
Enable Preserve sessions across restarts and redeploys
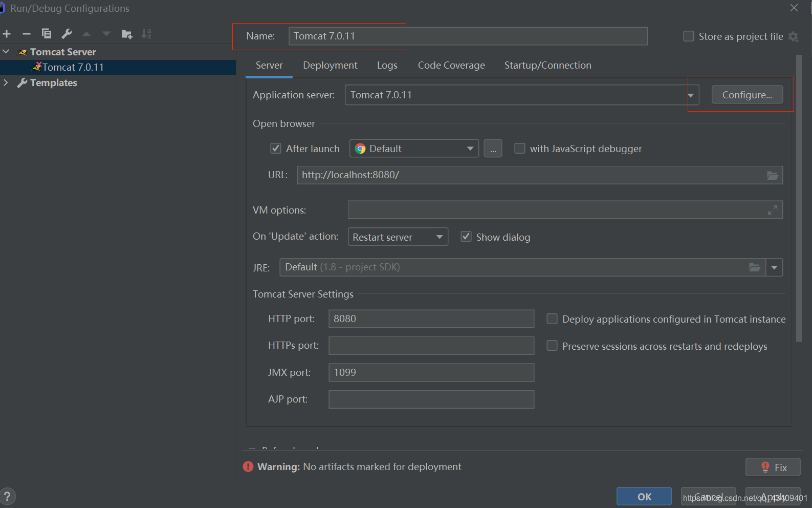coord(552,346)
